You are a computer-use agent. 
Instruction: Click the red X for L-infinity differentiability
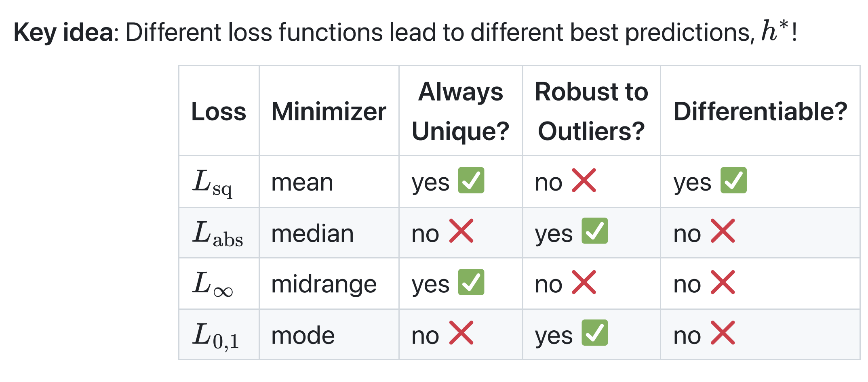(723, 282)
